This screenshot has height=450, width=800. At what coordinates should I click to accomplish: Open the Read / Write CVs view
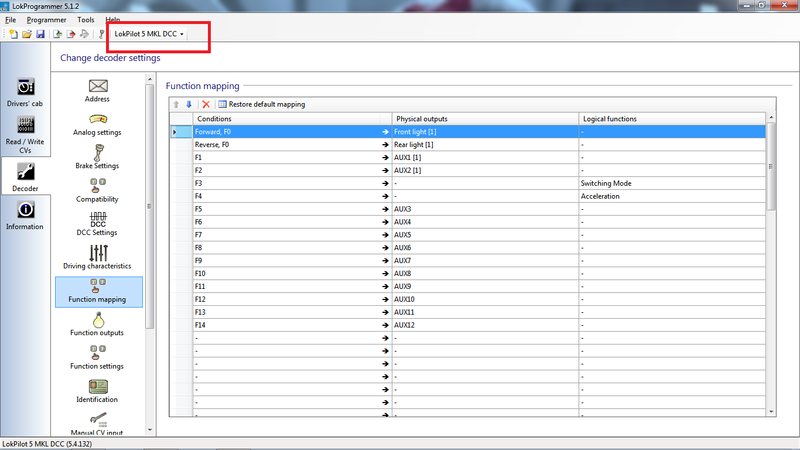point(25,134)
